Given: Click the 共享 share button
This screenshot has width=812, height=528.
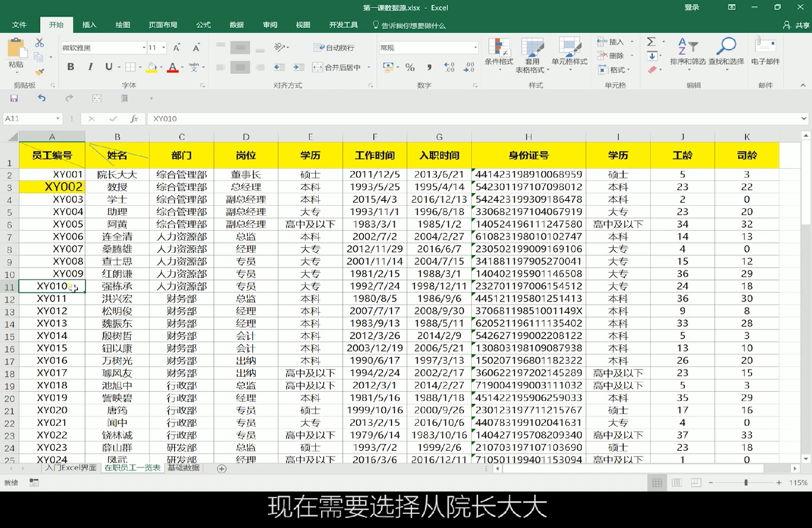Looking at the screenshot, I should pos(801,25).
